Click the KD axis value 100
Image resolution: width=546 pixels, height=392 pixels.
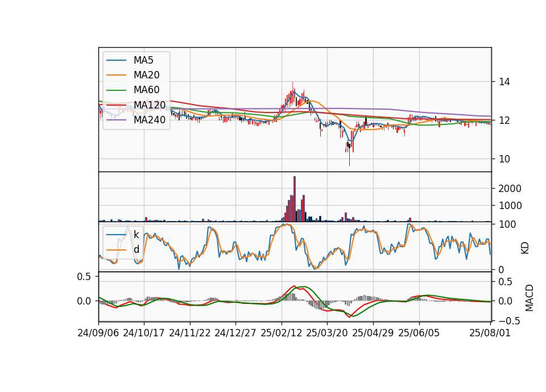[x=507, y=225]
